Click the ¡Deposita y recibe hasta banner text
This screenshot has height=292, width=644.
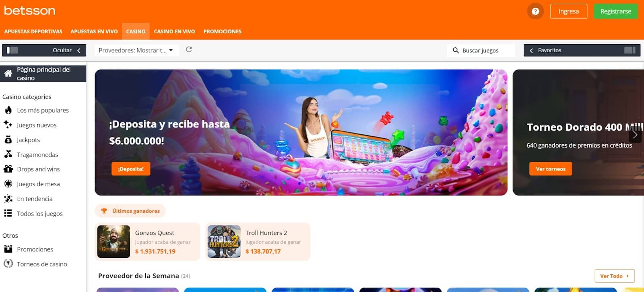[x=169, y=124]
